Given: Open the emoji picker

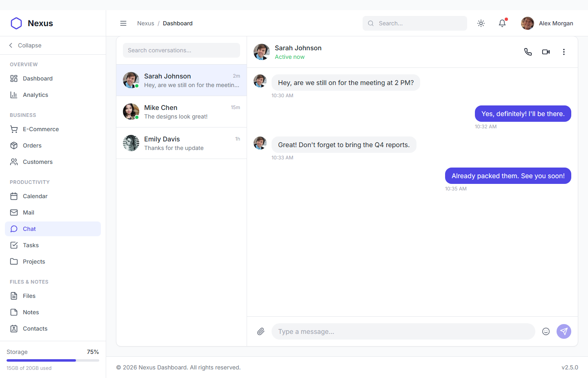Looking at the screenshot, I should click(x=546, y=331).
